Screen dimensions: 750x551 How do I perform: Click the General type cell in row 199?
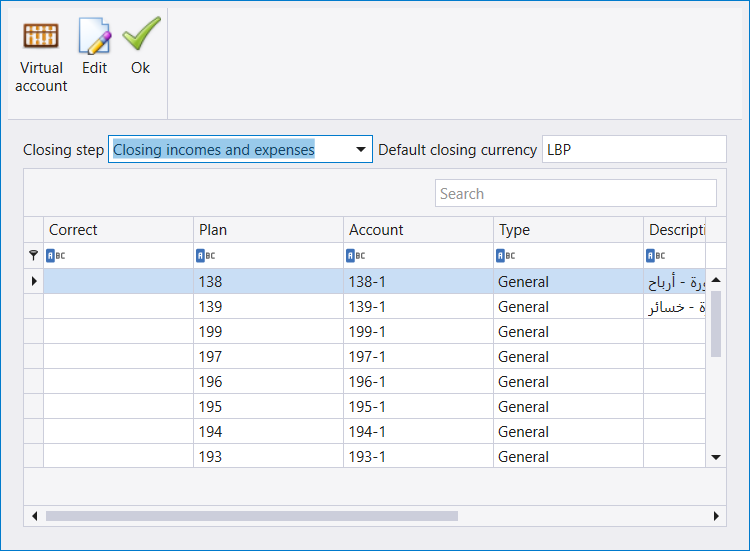pyautogui.click(x=568, y=331)
